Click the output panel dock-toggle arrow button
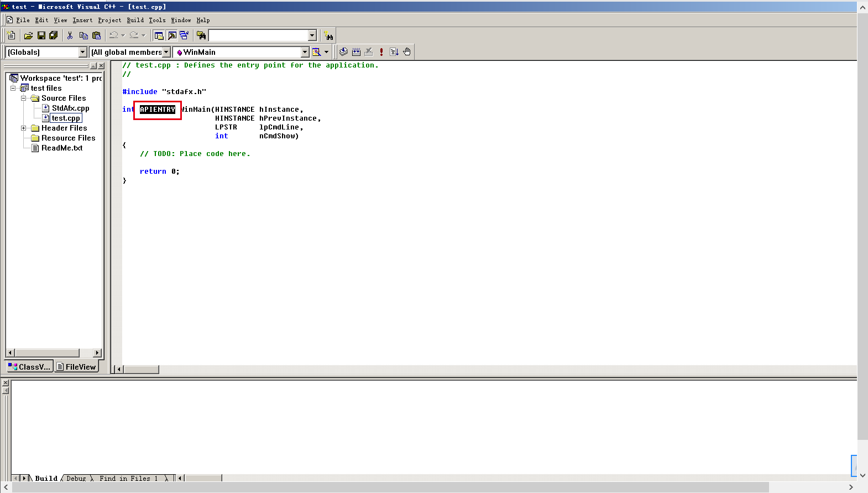This screenshot has width=868, height=493. pyautogui.click(x=5, y=391)
